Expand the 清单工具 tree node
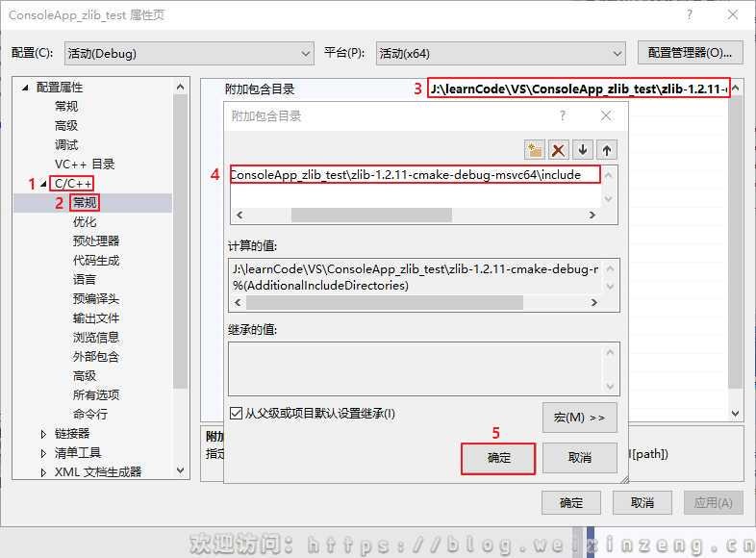 [x=43, y=453]
